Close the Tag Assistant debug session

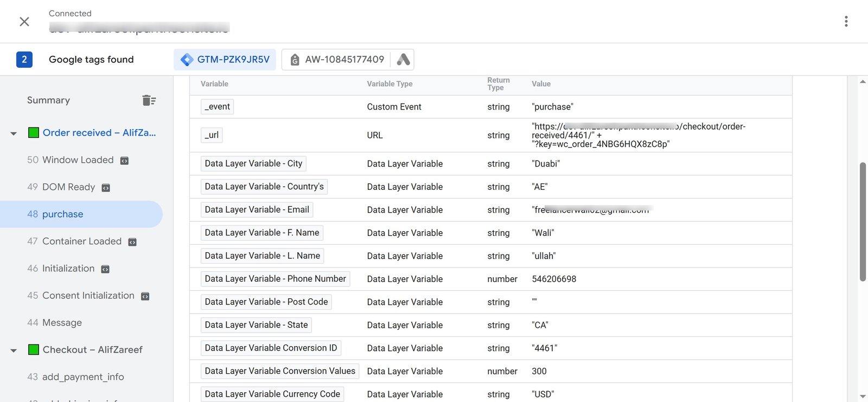tap(24, 22)
